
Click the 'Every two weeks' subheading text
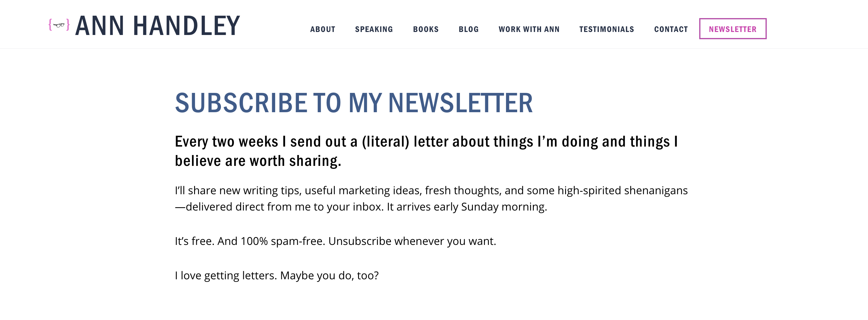point(426,142)
